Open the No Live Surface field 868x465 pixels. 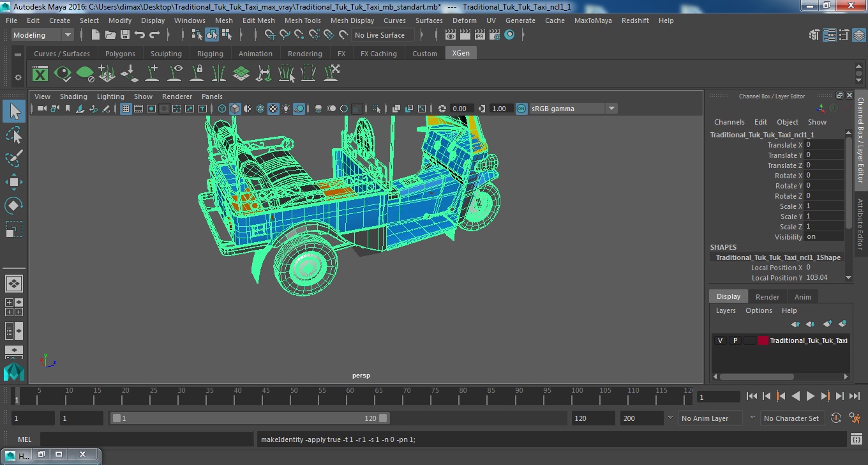pyautogui.click(x=382, y=35)
